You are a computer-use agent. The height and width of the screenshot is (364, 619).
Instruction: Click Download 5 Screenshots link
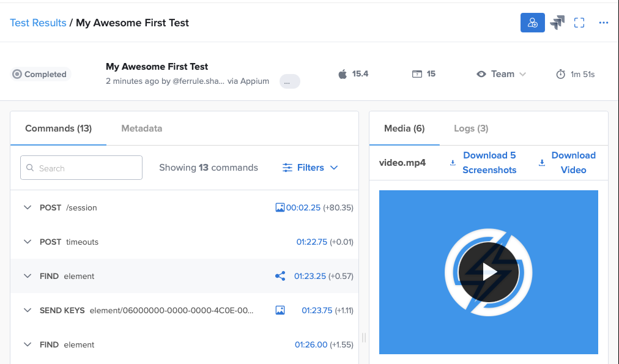(x=489, y=163)
